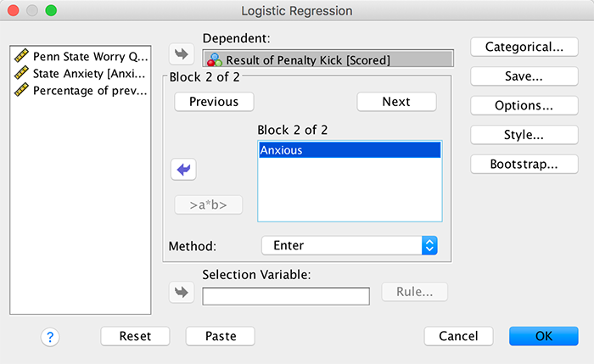Select Penn State Worry variable in list

pos(83,57)
